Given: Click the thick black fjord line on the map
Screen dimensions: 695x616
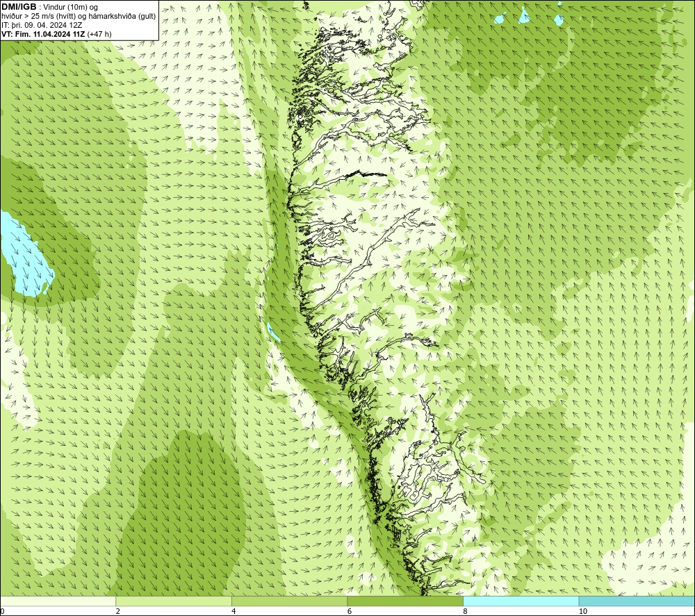Looking at the screenshot, I should tap(365, 174).
